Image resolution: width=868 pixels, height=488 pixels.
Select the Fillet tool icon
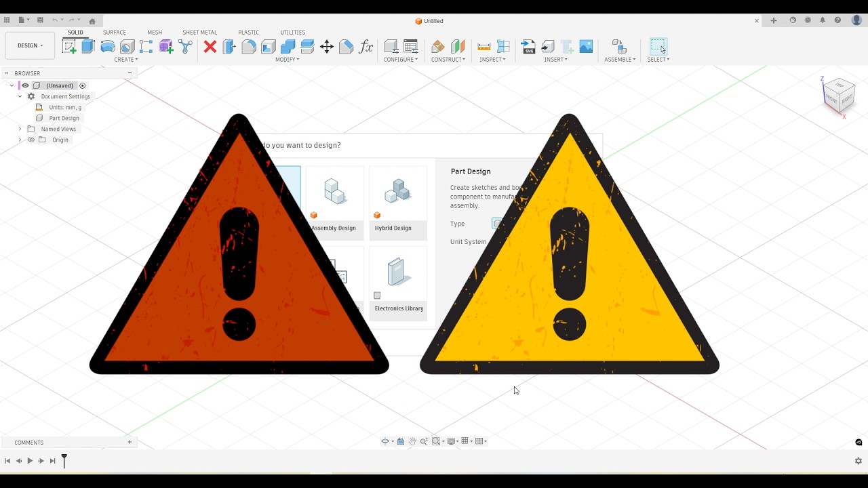249,47
